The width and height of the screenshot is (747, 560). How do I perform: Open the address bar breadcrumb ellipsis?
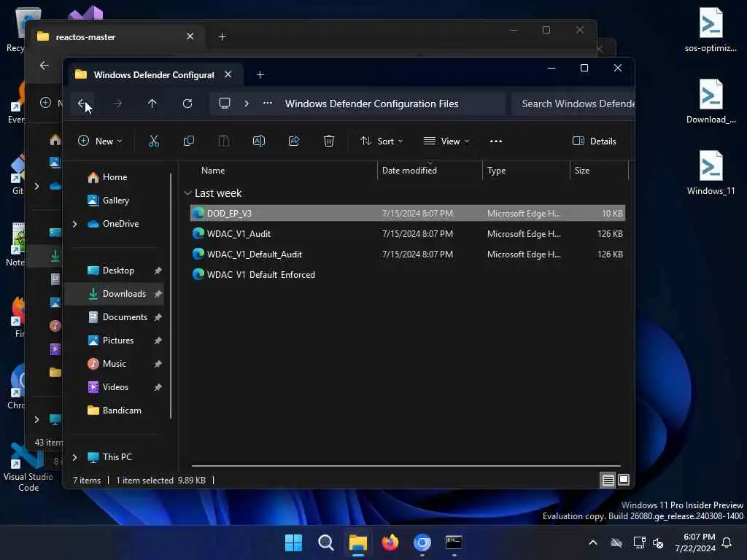(x=268, y=103)
